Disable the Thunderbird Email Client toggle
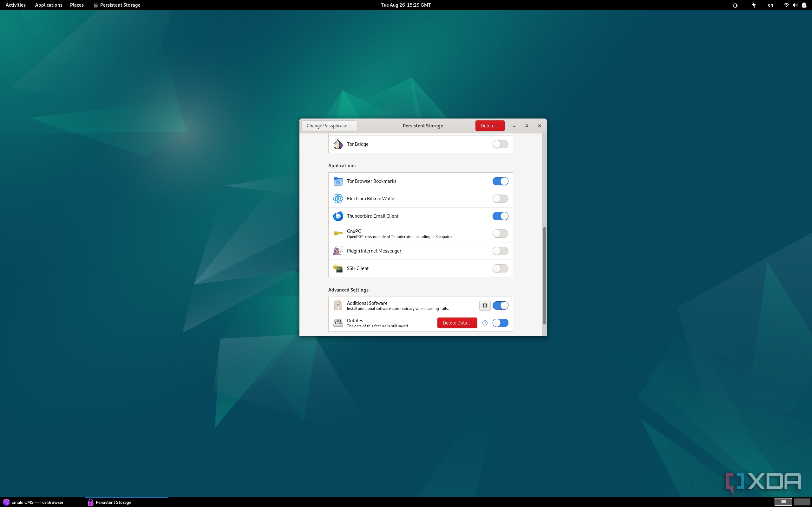The height and width of the screenshot is (507, 812). pyautogui.click(x=500, y=216)
